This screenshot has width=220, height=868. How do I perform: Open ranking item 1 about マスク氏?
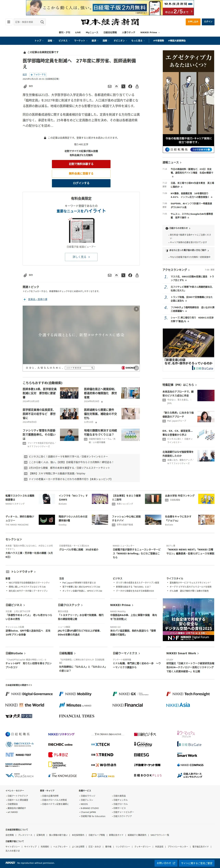[x=192, y=278]
